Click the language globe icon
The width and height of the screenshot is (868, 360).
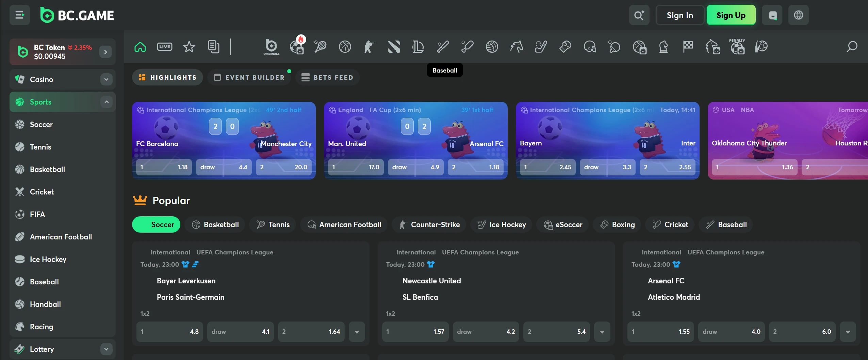pyautogui.click(x=798, y=15)
